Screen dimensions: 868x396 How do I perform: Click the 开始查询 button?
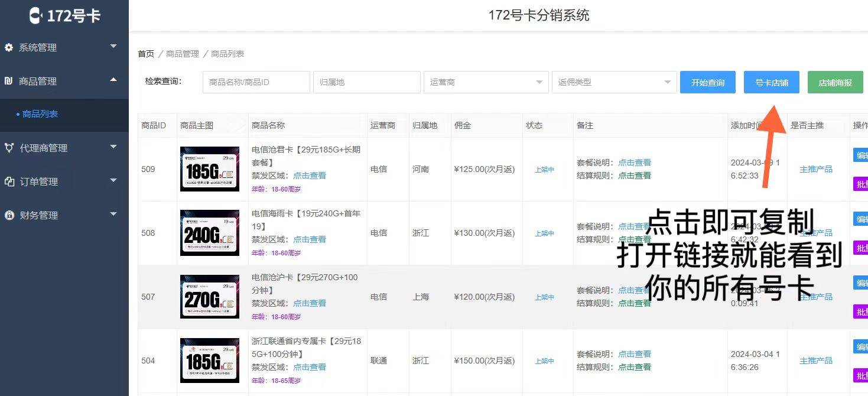[x=708, y=82]
